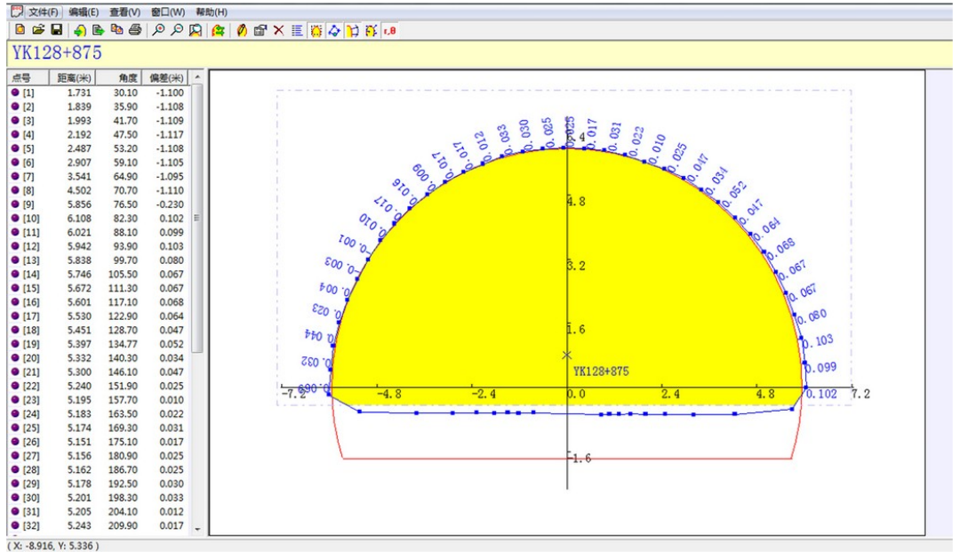Open the 编辑(E) menu
The image size is (960, 560).
[84, 12]
